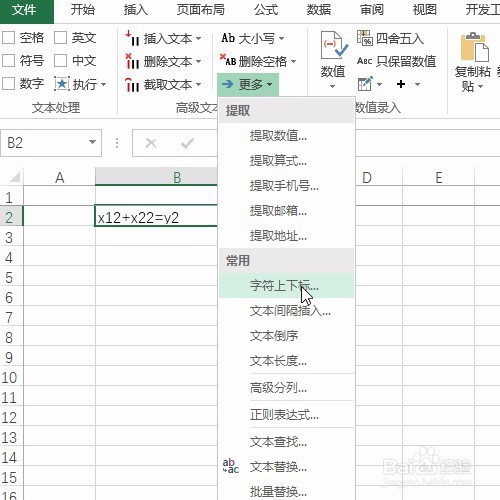Tick the 中文 checkbox
The image size is (500, 500).
coord(61,61)
